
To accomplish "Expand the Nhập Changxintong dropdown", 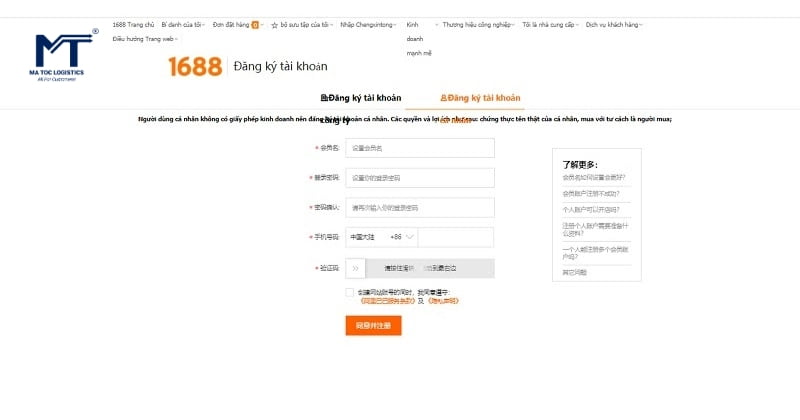I will click(x=368, y=25).
